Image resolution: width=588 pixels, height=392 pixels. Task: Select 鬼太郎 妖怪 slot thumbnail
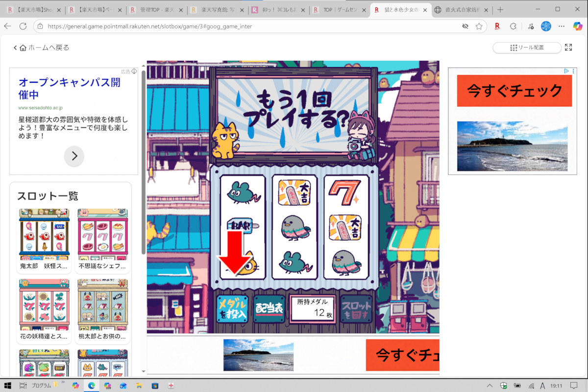44,240
